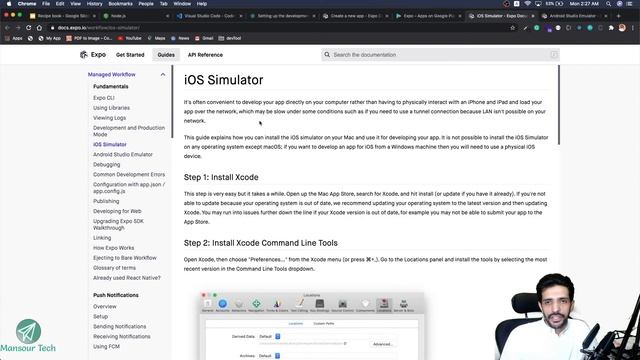Viewport: 640px width, 360px height.
Task: Open Development and Production Mode sidebar link
Action: pos(129,131)
